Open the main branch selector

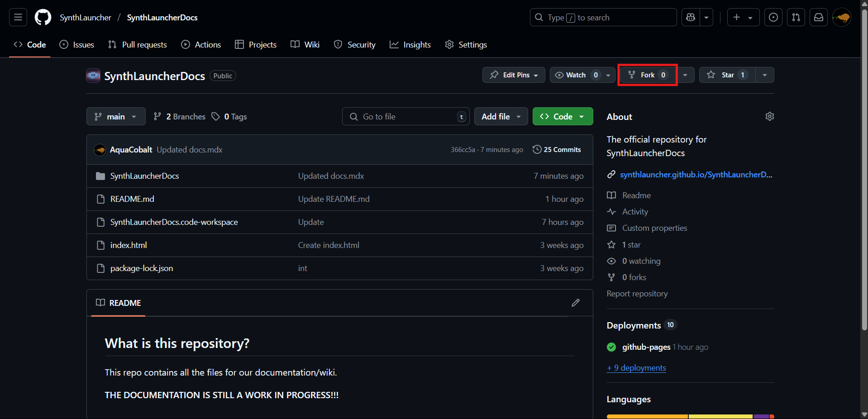116,116
